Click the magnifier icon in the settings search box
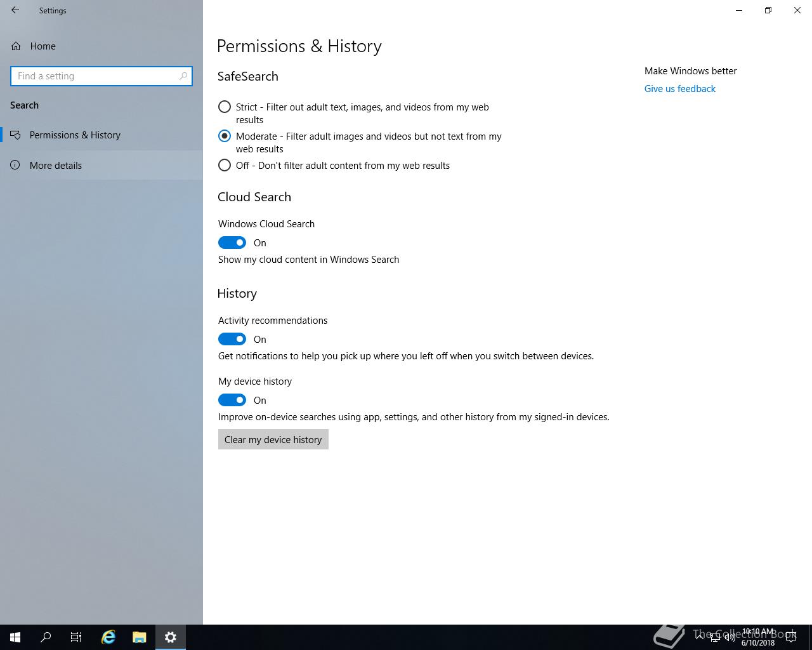The image size is (812, 650). tap(183, 76)
